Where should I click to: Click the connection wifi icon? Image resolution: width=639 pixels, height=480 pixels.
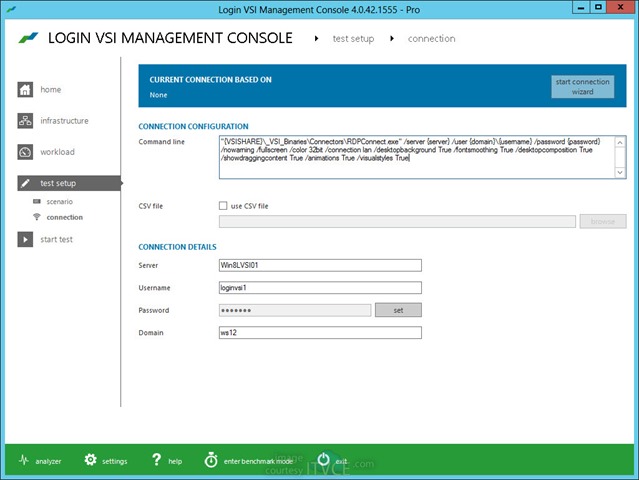pyautogui.click(x=37, y=217)
